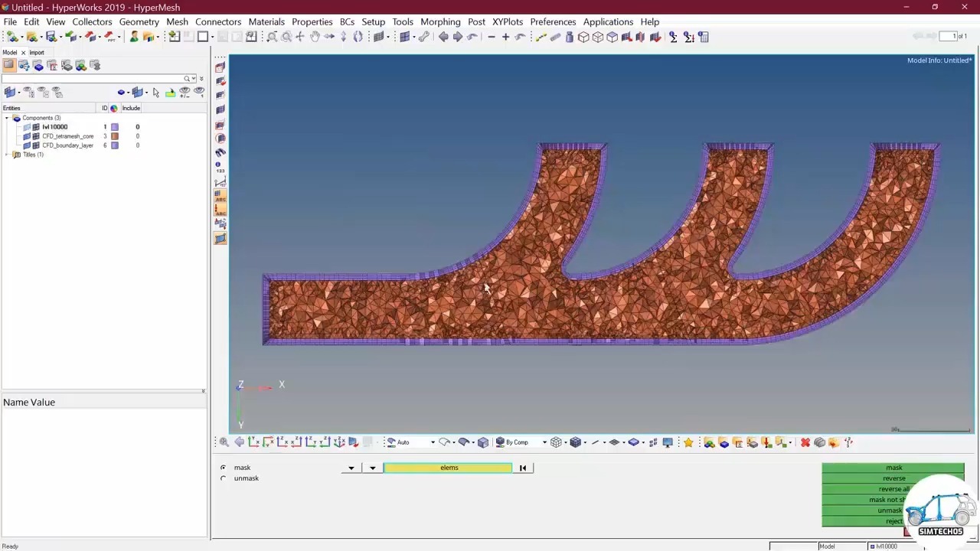Click the green mask button

click(x=893, y=468)
